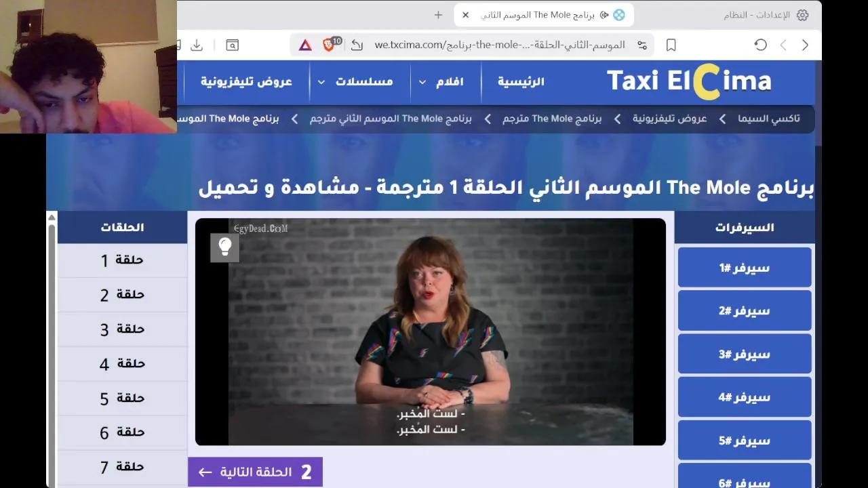Click برنامج The Mole مترجم breadcrumb
Screen dimensions: 868x488
point(552,119)
